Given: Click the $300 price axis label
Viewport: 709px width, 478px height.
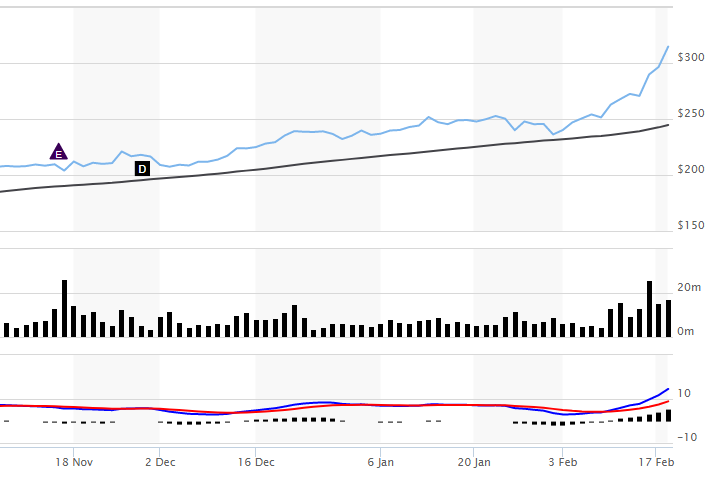Looking at the screenshot, I should (x=690, y=58).
